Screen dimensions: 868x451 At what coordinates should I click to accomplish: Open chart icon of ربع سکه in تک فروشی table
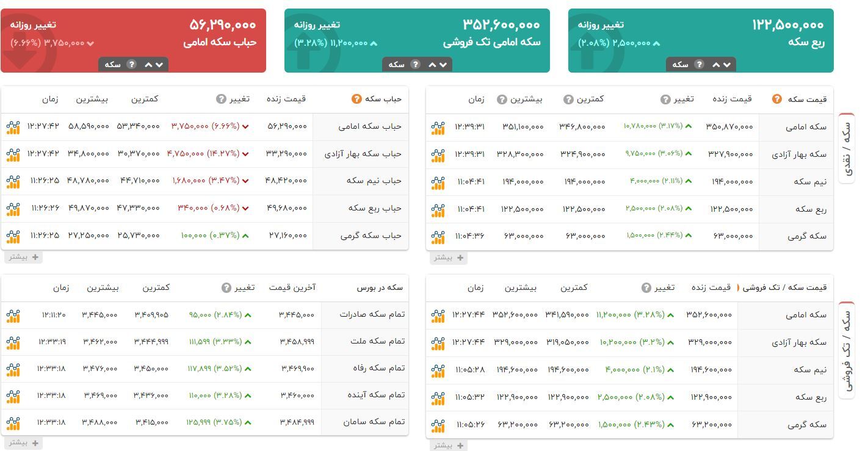pyautogui.click(x=438, y=398)
